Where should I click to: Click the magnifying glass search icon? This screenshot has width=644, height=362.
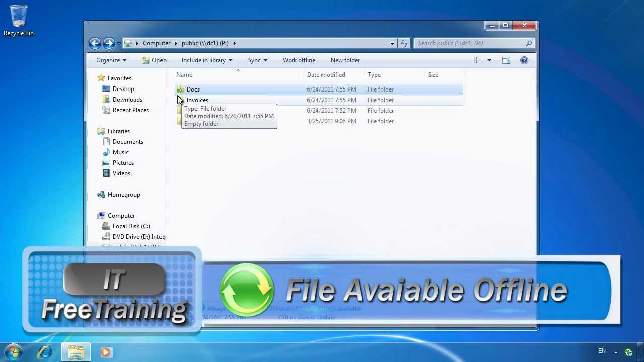[529, 43]
